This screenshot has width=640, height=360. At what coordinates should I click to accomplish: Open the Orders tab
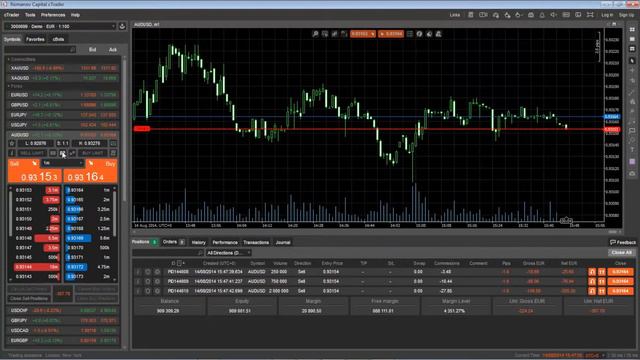coord(173,242)
